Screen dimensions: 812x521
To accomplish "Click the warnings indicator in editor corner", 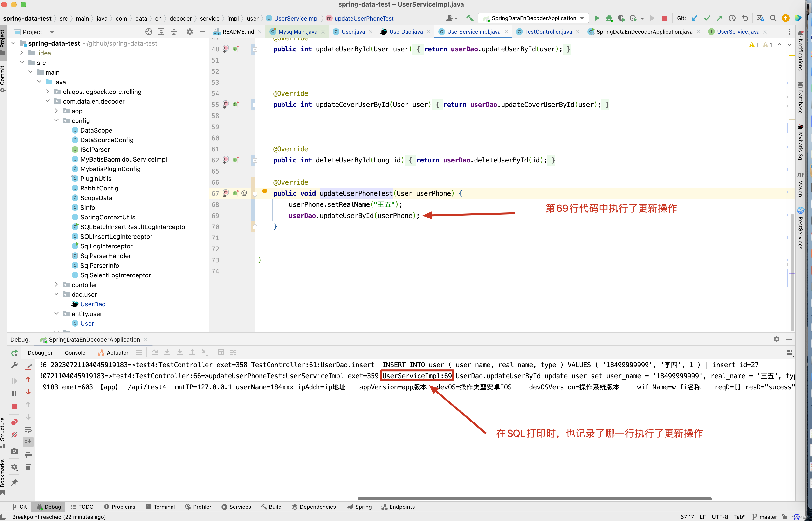I will click(761, 45).
